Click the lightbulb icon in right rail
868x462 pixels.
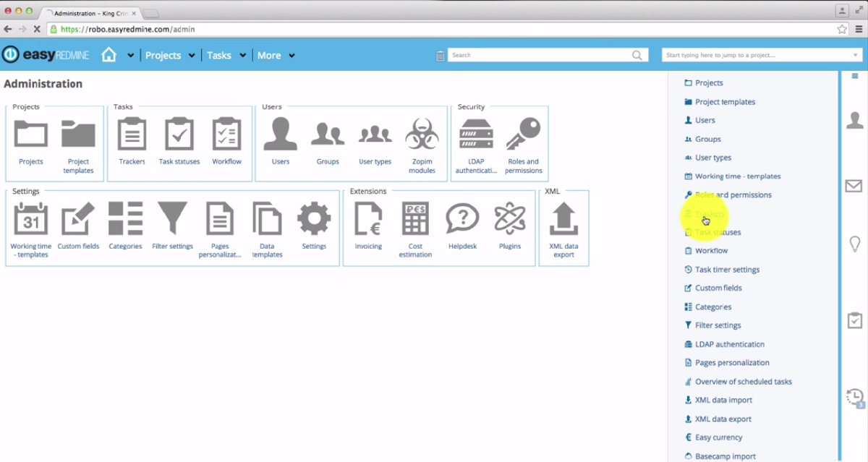(x=854, y=244)
